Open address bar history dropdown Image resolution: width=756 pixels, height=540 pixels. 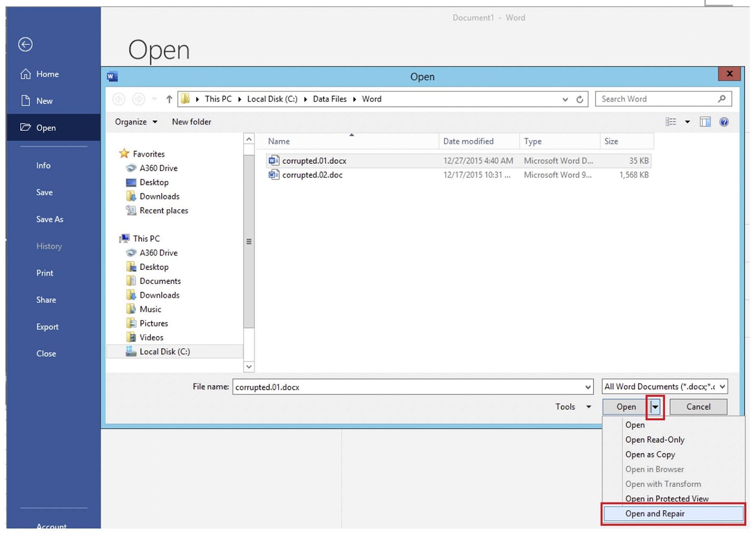pyautogui.click(x=565, y=99)
